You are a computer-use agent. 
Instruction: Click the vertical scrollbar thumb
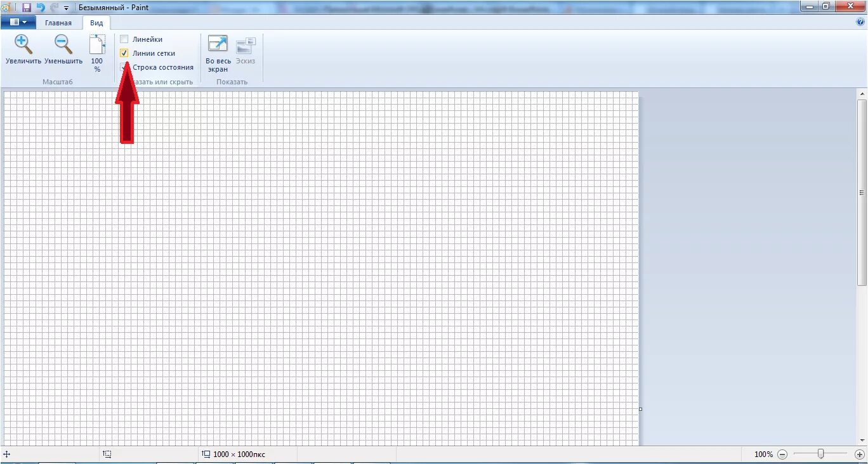pyautogui.click(x=862, y=192)
